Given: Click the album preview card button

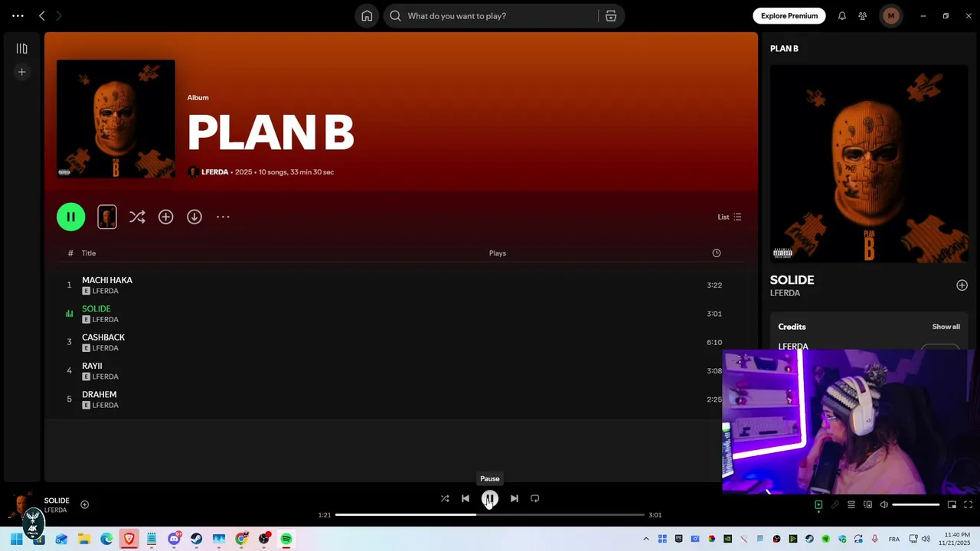Looking at the screenshot, I should coord(107,217).
